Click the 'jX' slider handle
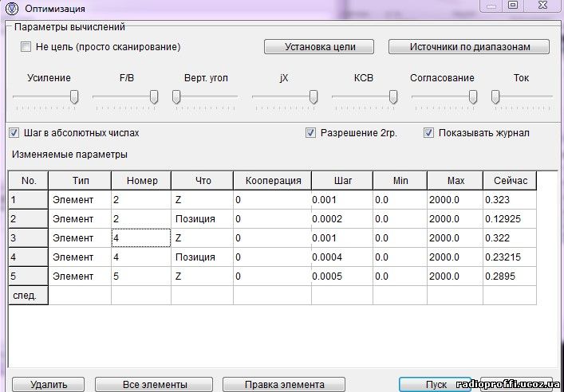 [x=314, y=97]
